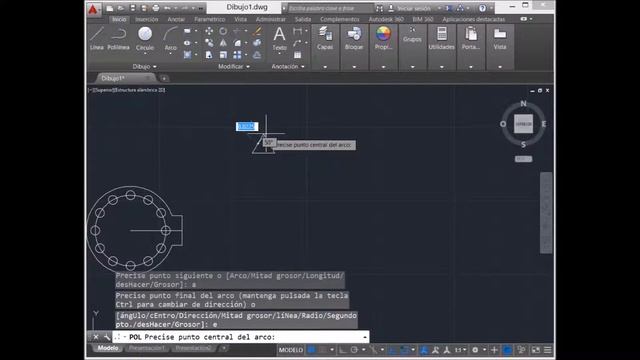Open the Círculo options dropdown arrow
Image resolution: width=640 pixels, height=360 pixels.
tap(145, 54)
